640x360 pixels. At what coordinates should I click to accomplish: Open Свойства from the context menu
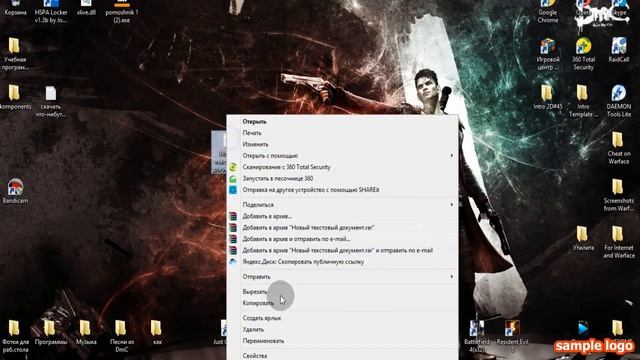pyautogui.click(x=342, y=356)
